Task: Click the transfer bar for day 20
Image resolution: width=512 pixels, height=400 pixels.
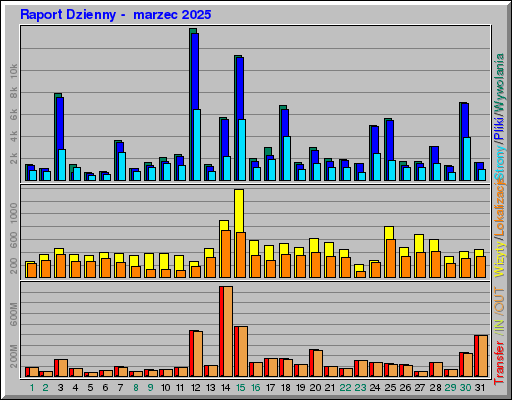Action: click(316, 363)
